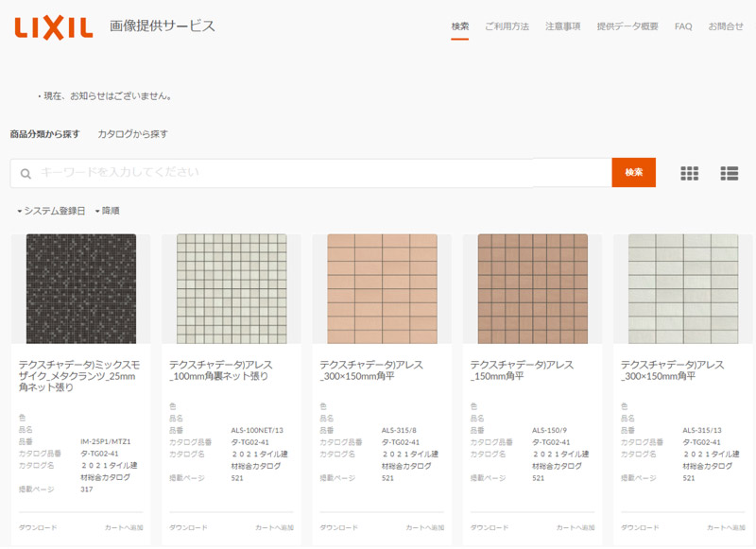Open the 検索 nav tab
The image size is (756, 549).
coord(460,26)
